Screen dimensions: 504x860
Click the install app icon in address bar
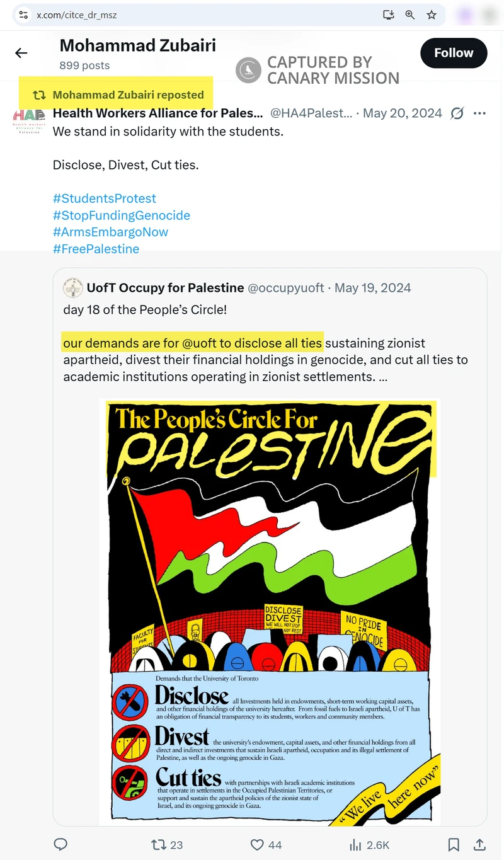[389, 14]
